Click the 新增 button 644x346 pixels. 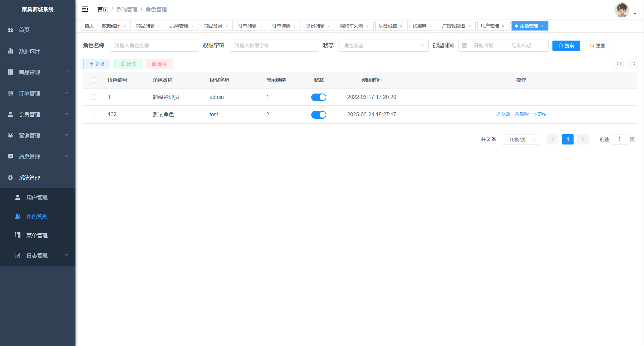(x=97, y=64)
